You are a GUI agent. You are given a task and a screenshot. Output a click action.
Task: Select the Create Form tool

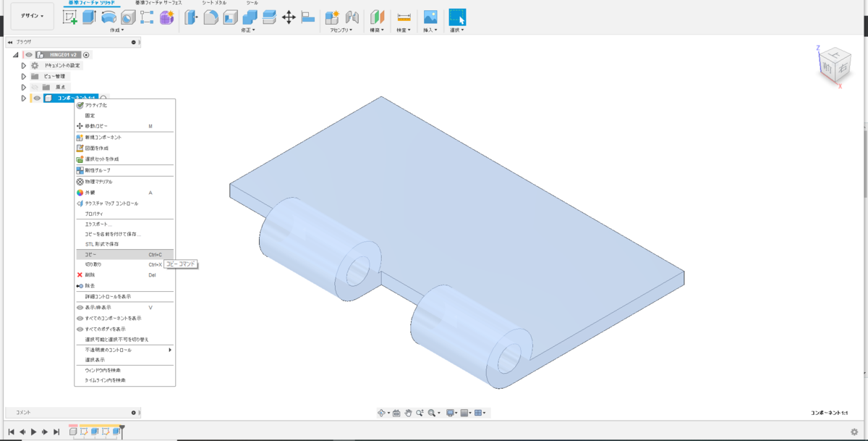166,17
